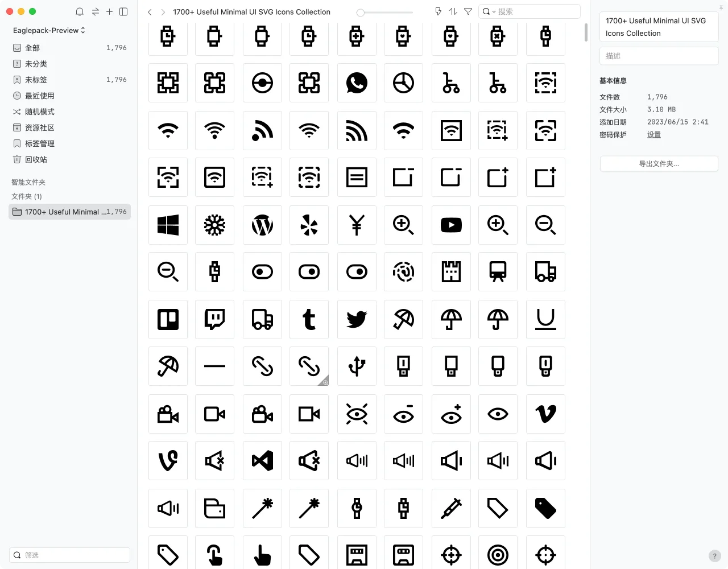Image resolution: width=728 pixels, height=569 pixels.
Task: Select 未分类 in the sidebar
Action: (70, 64)
